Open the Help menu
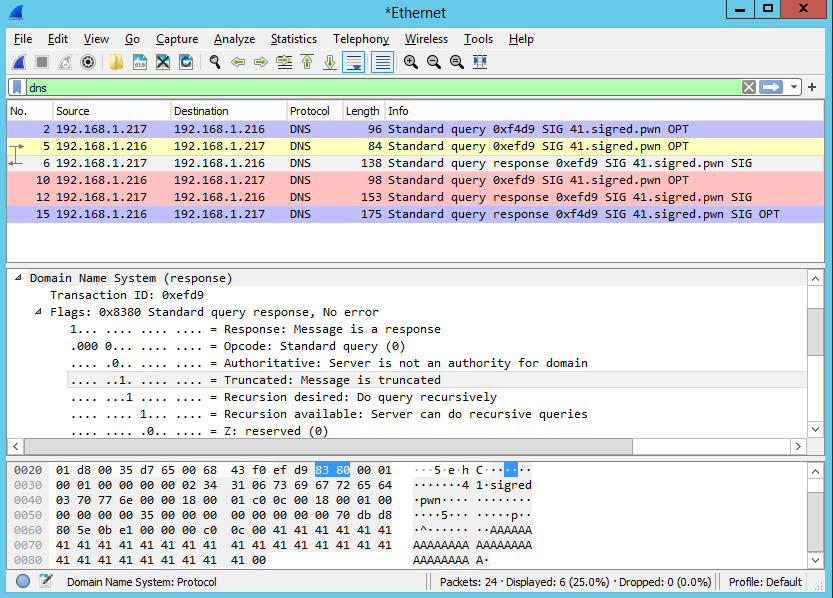The image size is (833, 598). coord(521,39)
